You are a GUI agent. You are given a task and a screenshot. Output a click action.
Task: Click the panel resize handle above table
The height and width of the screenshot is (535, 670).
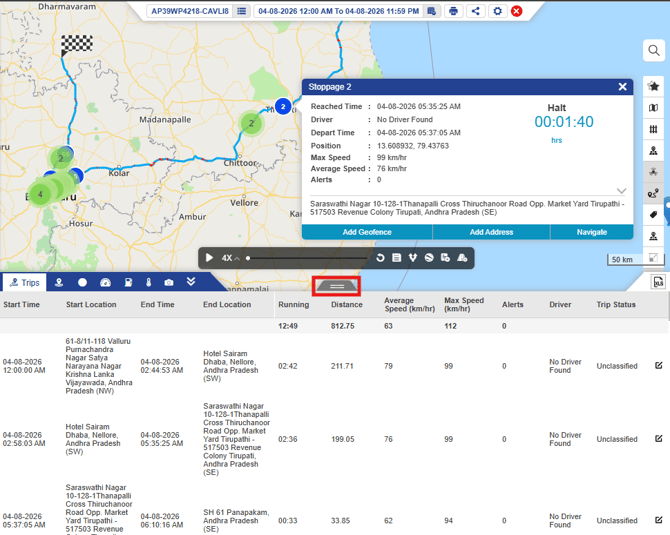(x=337, y=286)
